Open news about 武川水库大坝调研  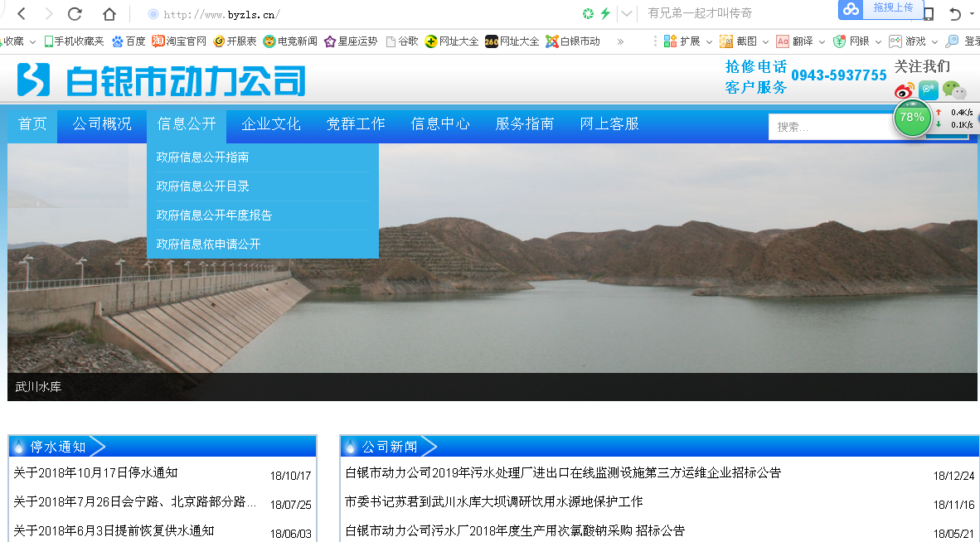pyautogui.click(x=493, y=502)
